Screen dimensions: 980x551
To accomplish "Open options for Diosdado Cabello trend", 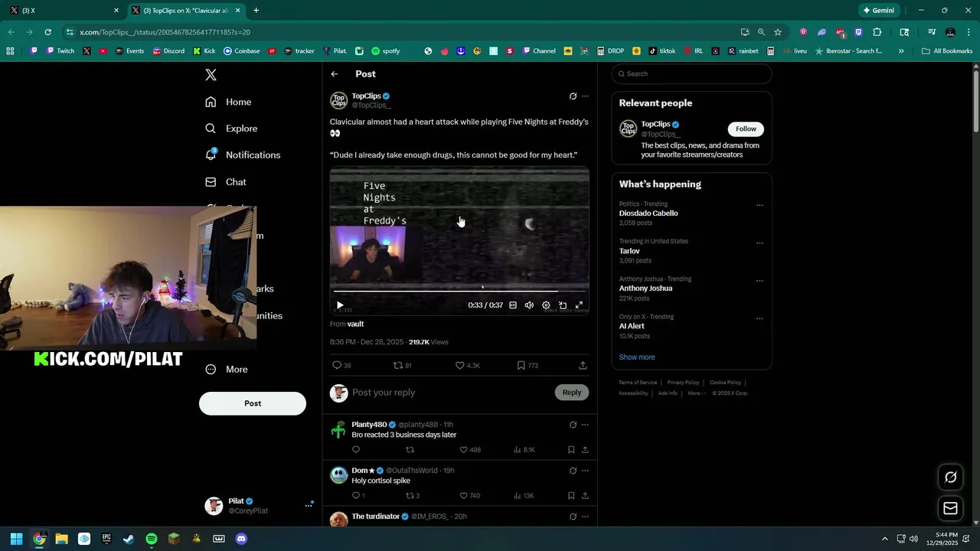I will point(759,205).
